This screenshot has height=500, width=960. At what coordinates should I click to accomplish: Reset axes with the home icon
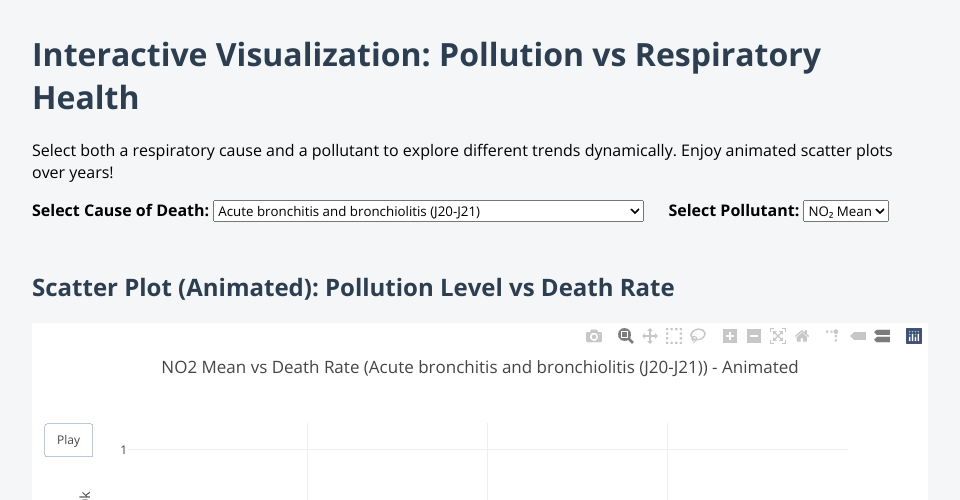(802, 337)
